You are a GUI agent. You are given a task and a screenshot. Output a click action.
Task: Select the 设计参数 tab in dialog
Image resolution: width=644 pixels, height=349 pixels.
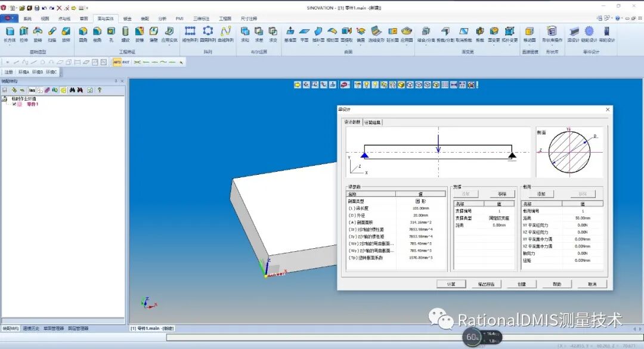(352, 122)
